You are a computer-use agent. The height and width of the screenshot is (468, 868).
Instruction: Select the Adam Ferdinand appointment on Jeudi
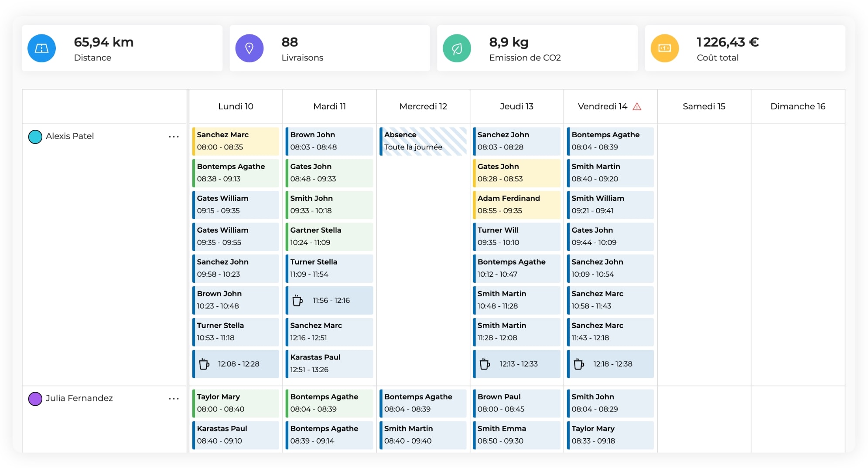516,204
